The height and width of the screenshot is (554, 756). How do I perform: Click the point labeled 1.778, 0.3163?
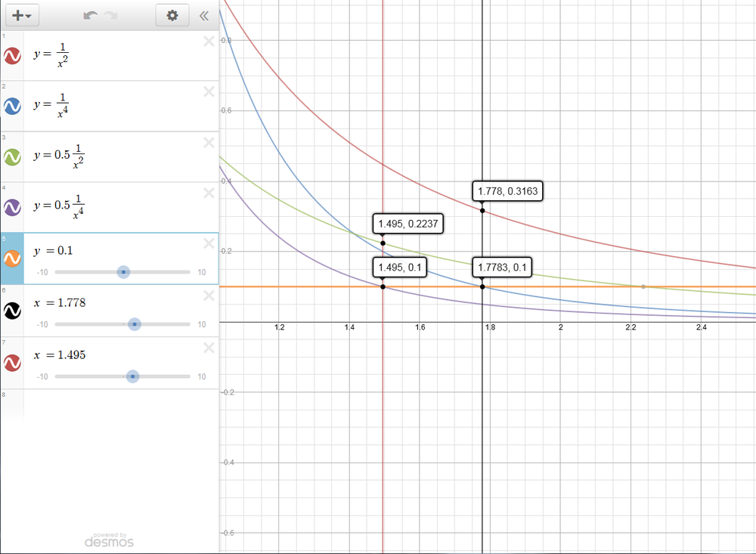(482, 211)
